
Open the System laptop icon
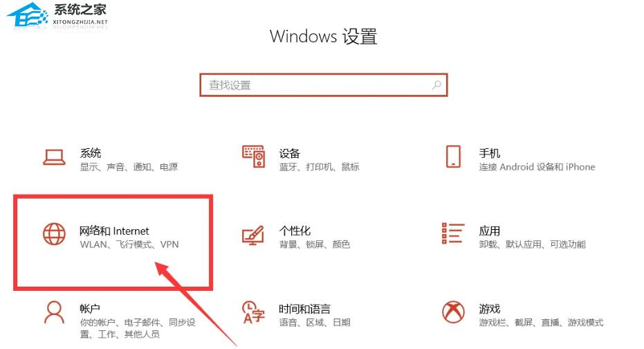[x=54, y=157]
